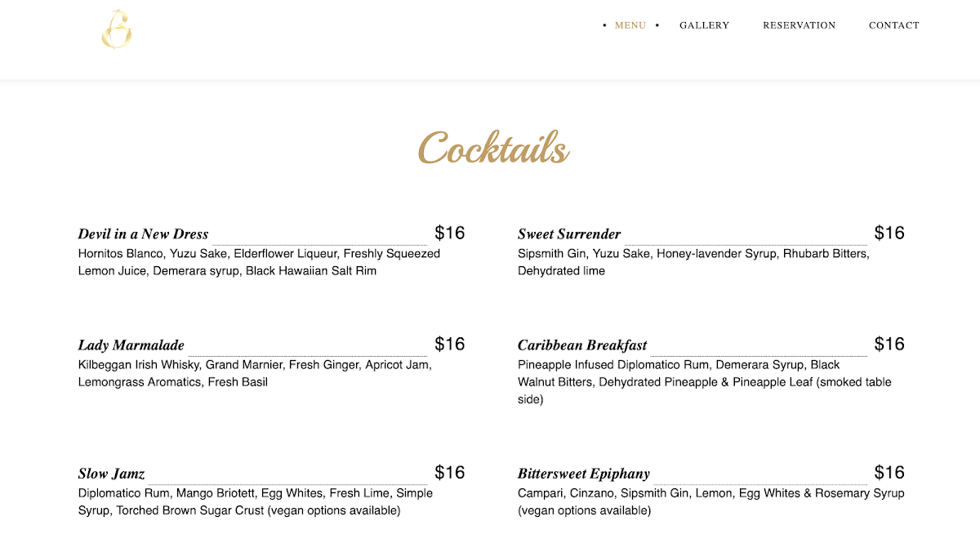Click the Caribbean Breakfast $16 price
This screenshot has height=552, width=980.
[x=889, y=344]
